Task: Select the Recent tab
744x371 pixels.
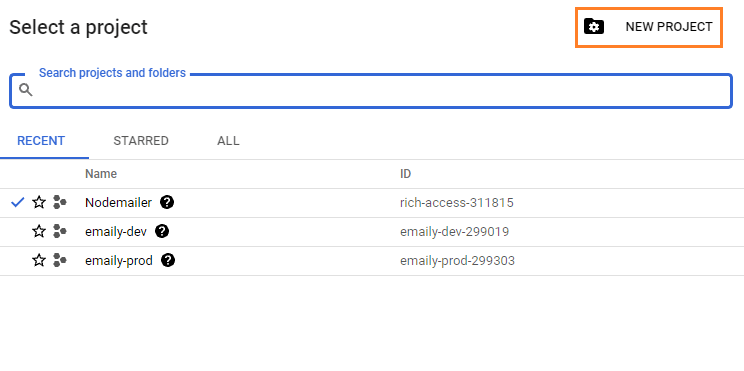Action: point(41,141)
